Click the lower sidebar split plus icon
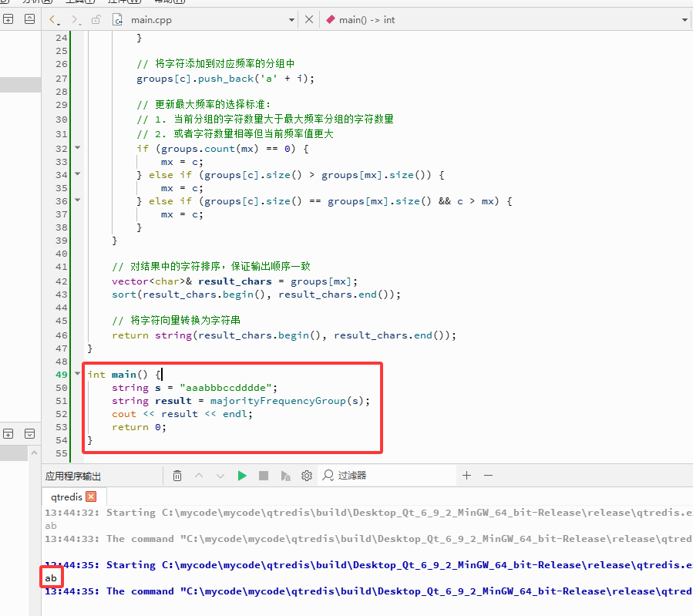The image size is (693, 616). [8, 433]
